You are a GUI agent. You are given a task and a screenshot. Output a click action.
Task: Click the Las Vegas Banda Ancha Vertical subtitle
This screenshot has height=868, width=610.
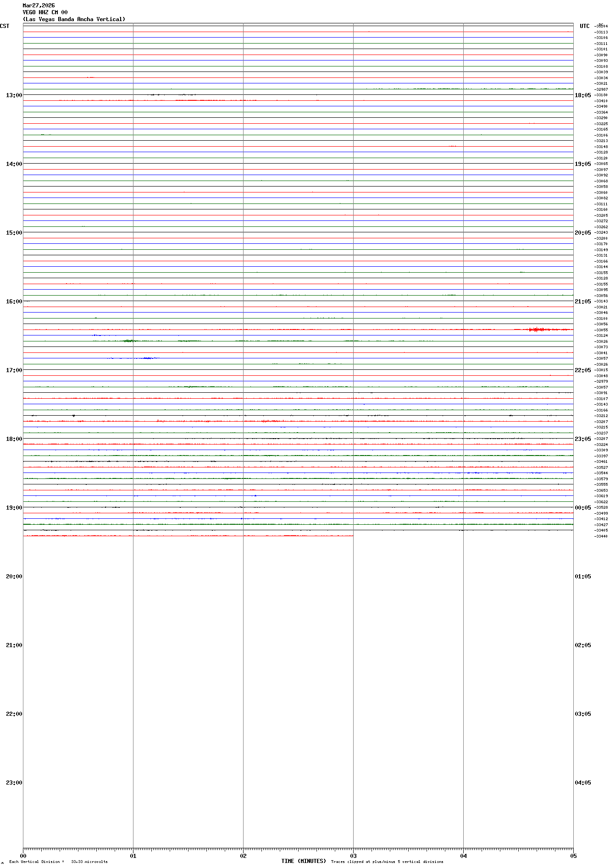point(74,19)
